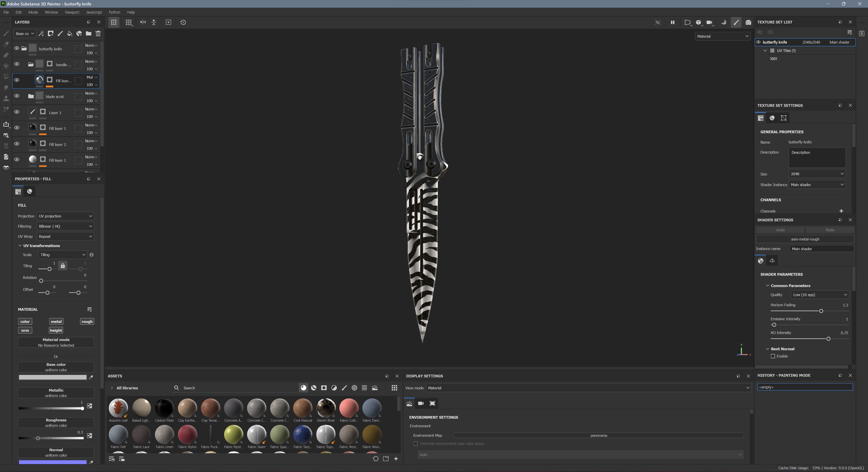Open the Scale Tiling dropdown

[x=63, y=255]
